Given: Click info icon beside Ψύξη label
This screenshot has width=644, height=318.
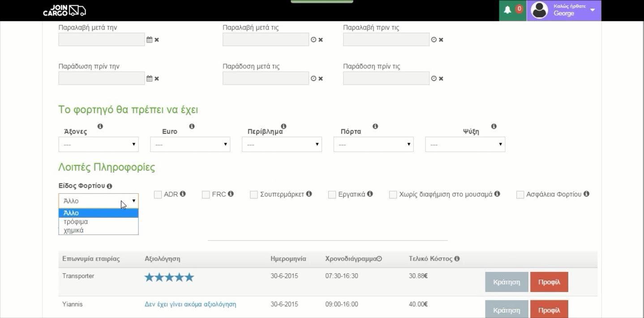Looking at the screenshot, I should click(494, 127).
